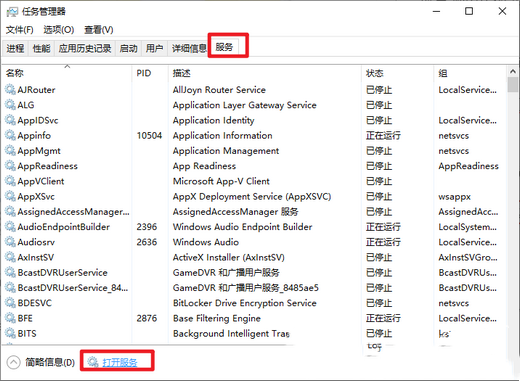Click 'ActiveX Installer (AxInstSV)' description

point(229,257)
